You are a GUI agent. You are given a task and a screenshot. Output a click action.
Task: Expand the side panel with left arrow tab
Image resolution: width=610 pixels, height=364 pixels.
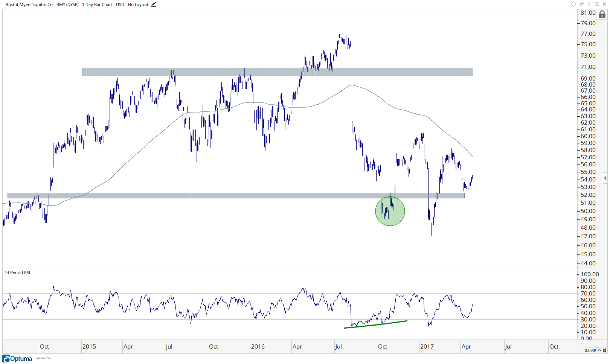605,178
